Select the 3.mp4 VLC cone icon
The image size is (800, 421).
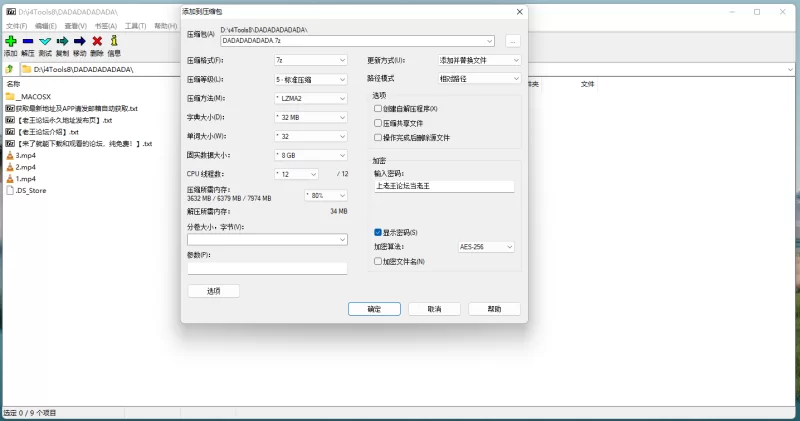pos(10,155)
